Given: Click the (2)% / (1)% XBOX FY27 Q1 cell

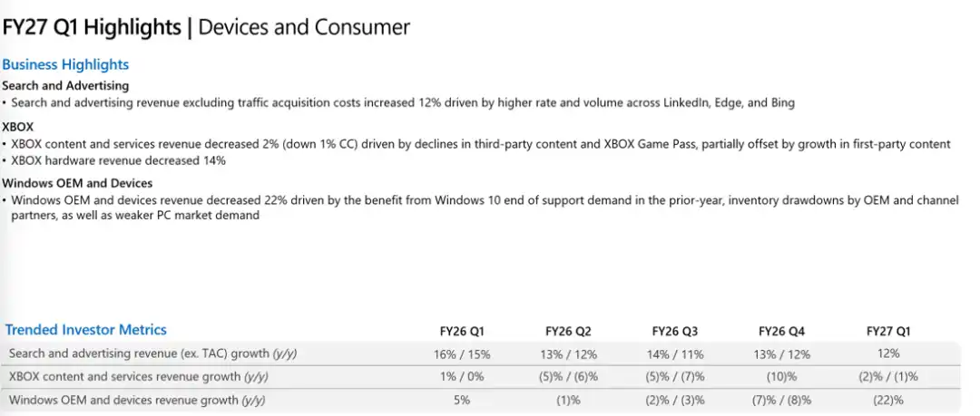Looking at the screenshot, I should click(888, 377).
